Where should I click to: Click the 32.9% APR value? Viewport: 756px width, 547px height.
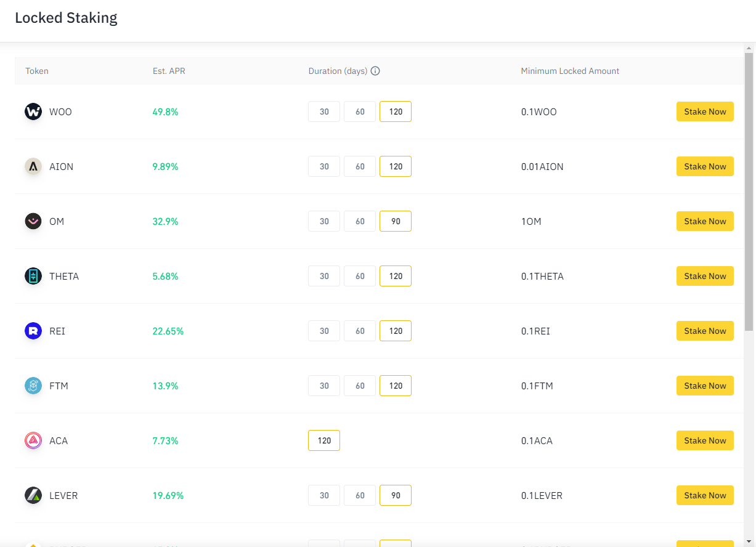[165, 221]
